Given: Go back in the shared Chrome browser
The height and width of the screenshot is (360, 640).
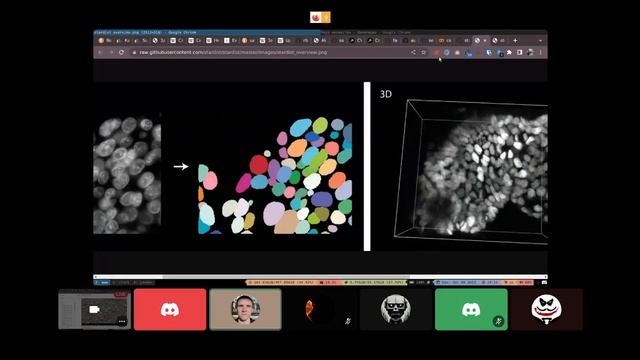Looking at the screenshot, I should 100,52.
